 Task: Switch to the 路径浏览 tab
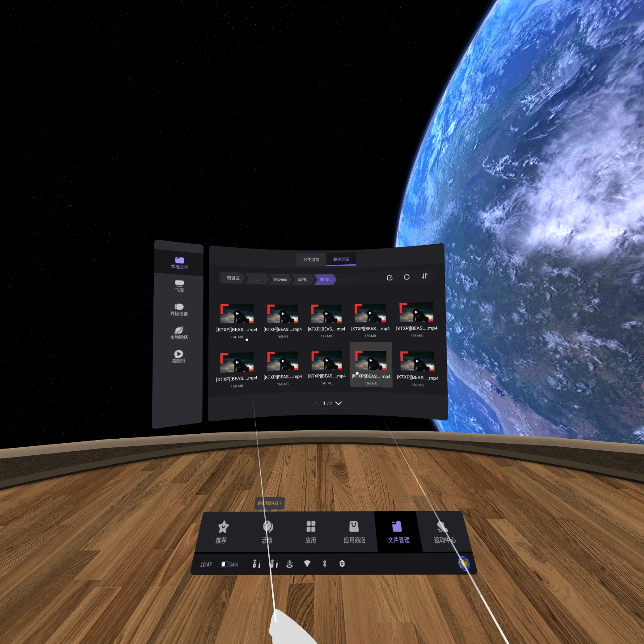341,259
